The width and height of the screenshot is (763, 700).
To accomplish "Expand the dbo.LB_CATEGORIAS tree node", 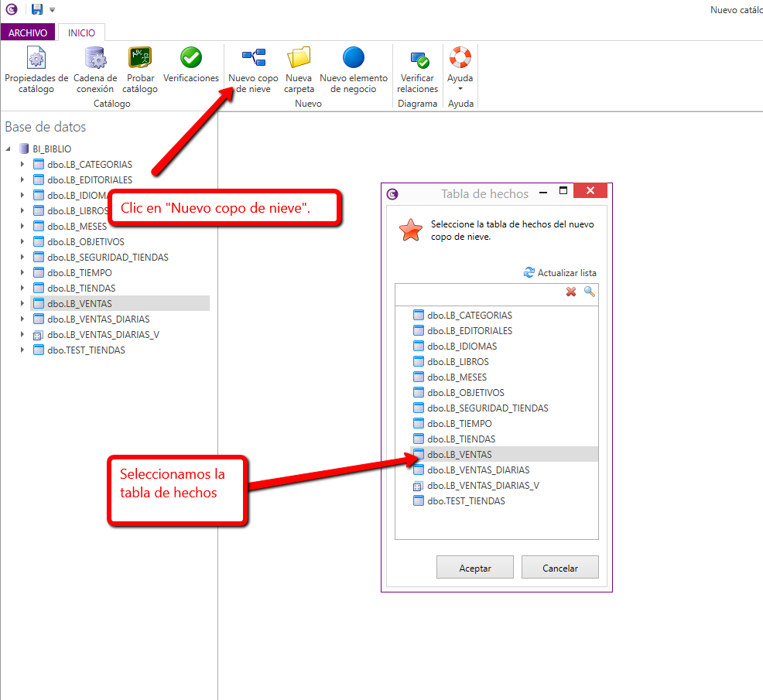I will pos(22,165).
